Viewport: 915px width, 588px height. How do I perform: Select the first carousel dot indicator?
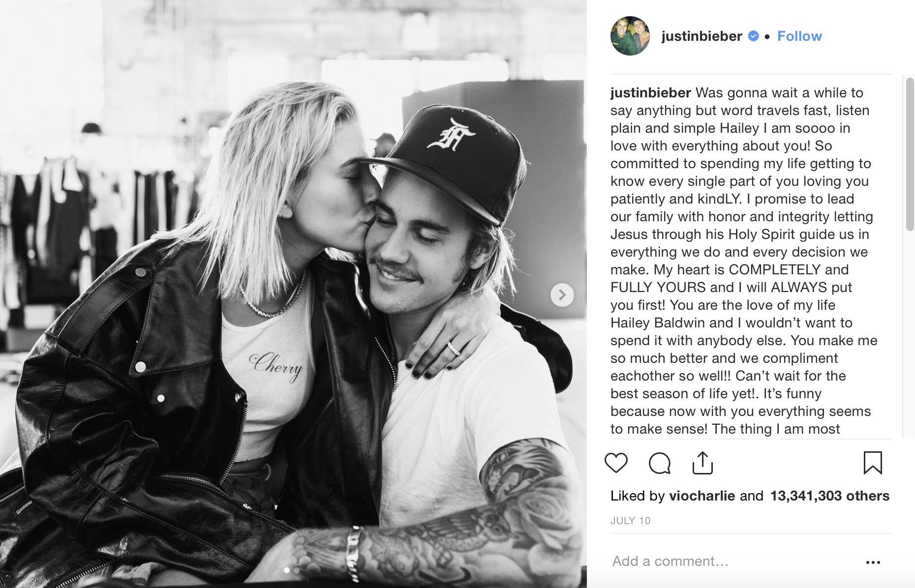[x=287, y=570]
